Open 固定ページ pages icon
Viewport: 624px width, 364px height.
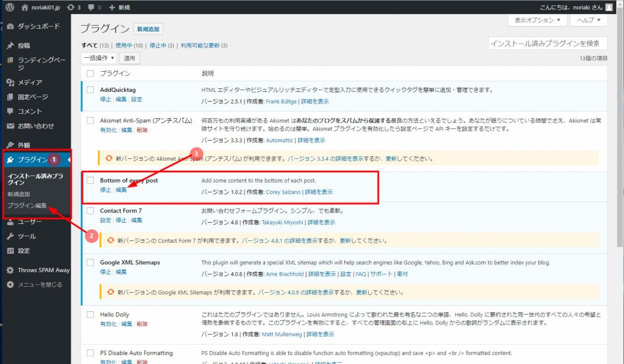click(10, 97)
